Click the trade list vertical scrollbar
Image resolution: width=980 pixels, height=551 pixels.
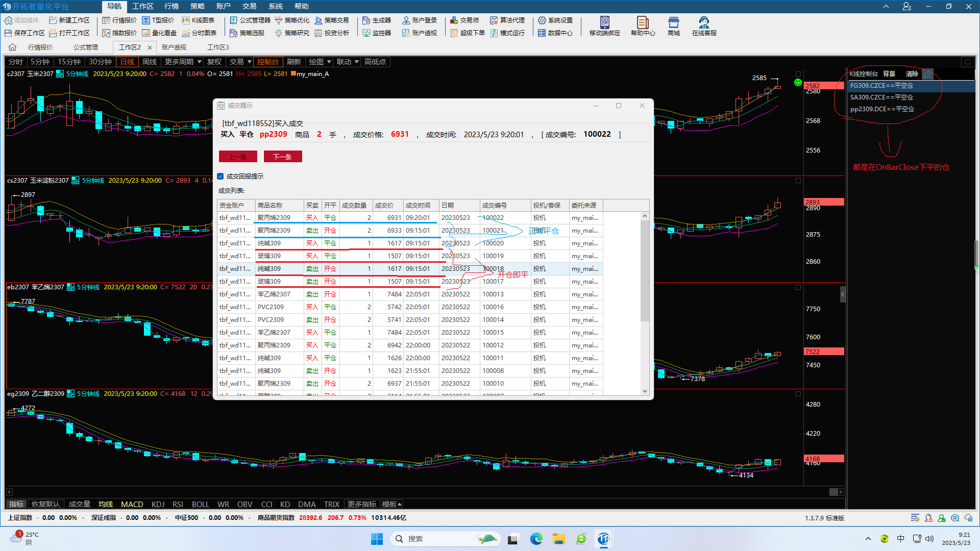(x=645, y=270)
